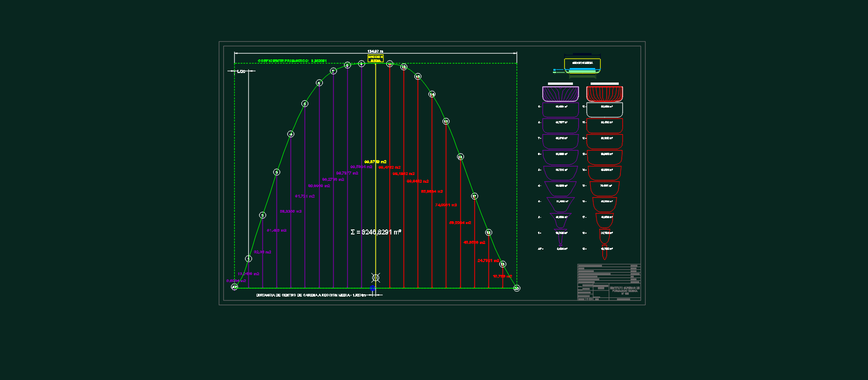Select the red 10,769 m2 area label
Image resolution: width=868 pixels, height=380 pixels.
[x=503, y=276]
